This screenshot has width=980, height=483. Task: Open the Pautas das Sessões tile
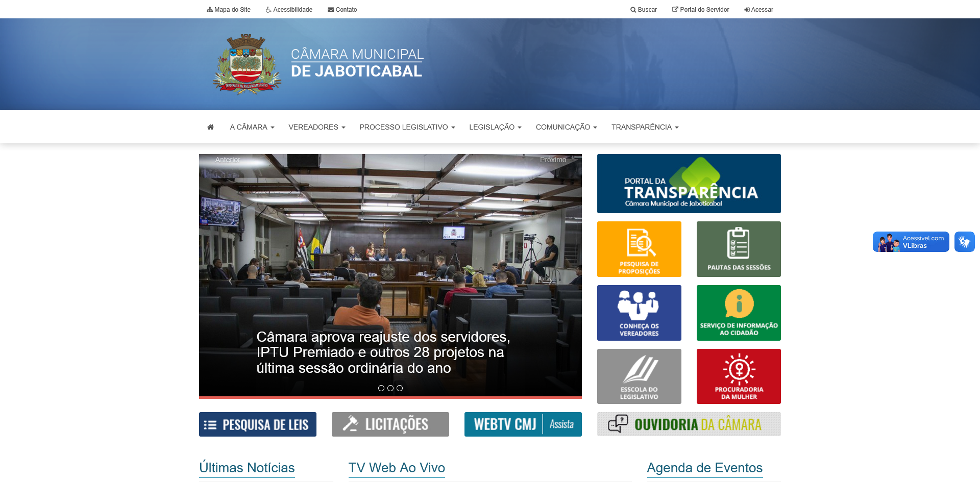739,249
